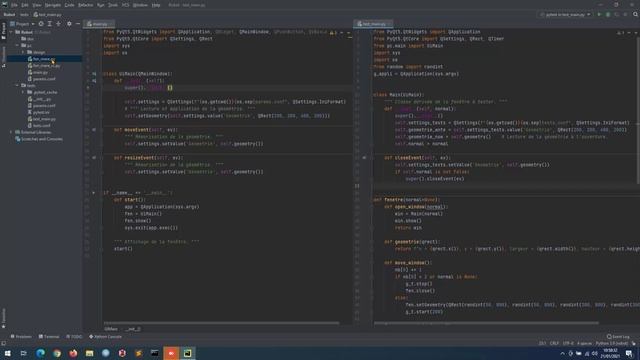Select the highlighted fen_main.py file

(x=41, y=59)
